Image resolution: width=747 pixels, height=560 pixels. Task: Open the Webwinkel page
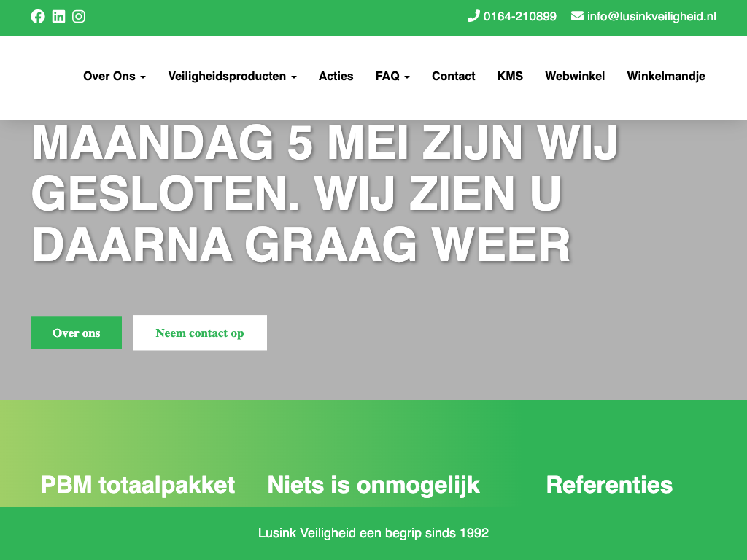(575, 76)
